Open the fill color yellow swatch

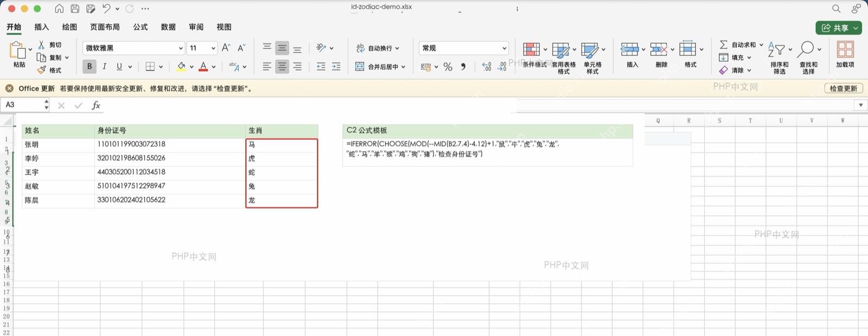[181, 67]
